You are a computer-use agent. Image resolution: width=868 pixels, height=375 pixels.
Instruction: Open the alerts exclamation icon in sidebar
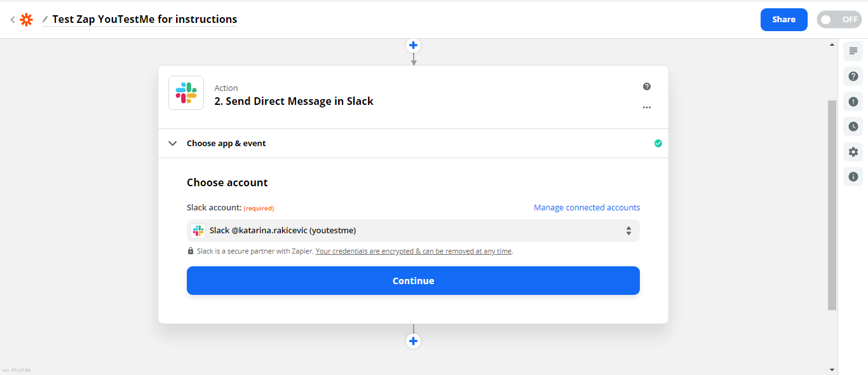853,102
